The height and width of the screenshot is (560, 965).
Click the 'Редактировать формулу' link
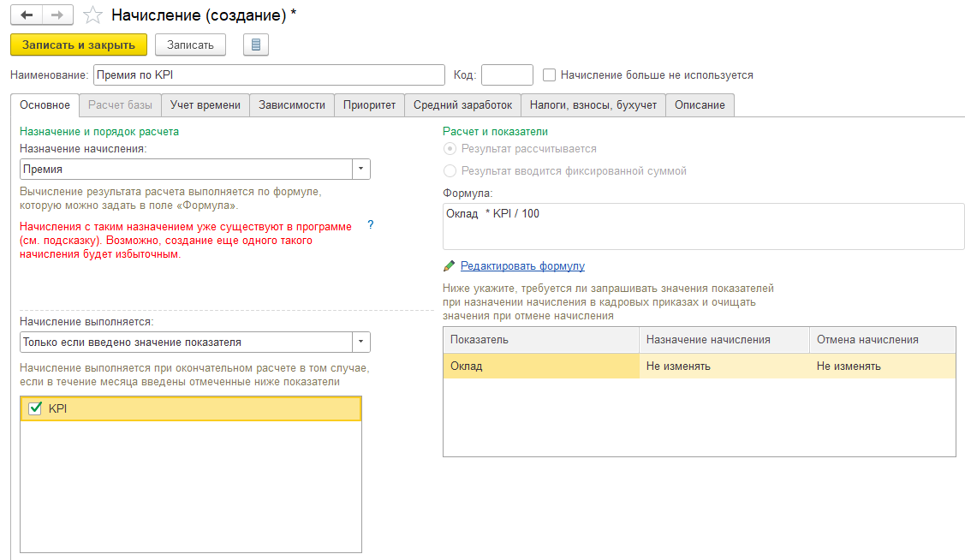click(522, 266)
